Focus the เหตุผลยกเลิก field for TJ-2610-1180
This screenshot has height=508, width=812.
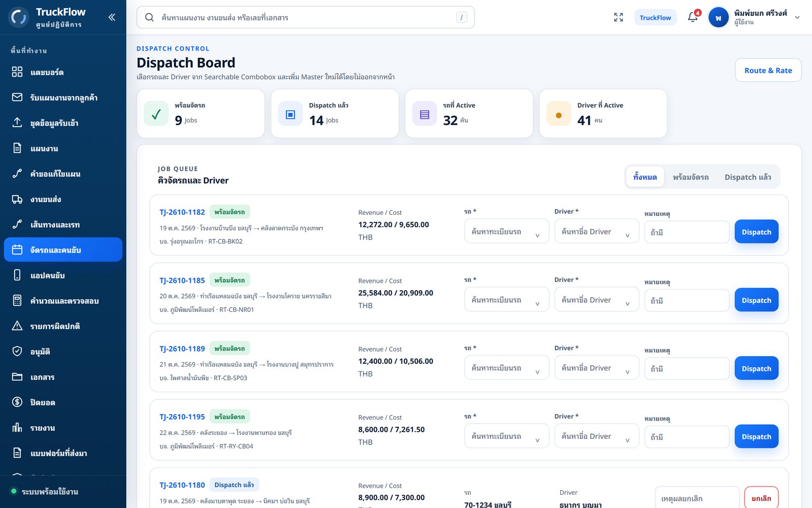click(x=697, y=498)
